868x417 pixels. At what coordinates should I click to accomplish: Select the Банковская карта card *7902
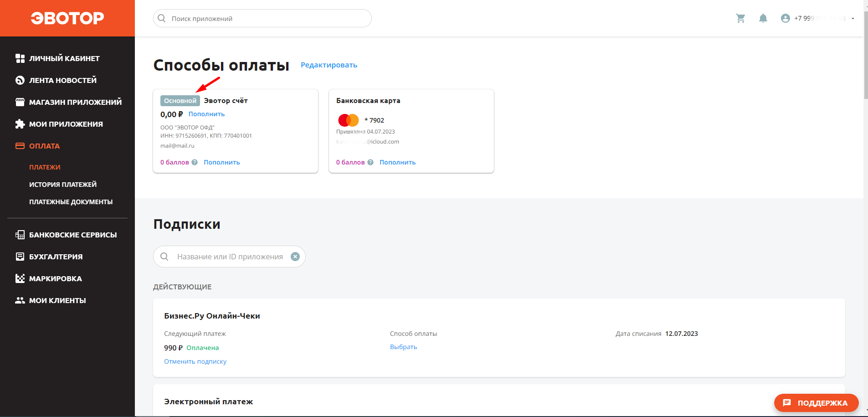(411, 131)
